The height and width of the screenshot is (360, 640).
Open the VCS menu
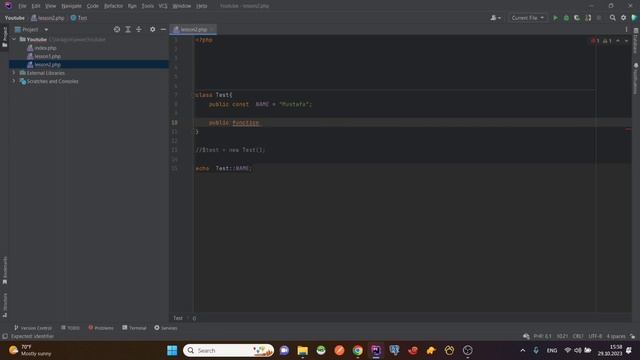(163, 6)
